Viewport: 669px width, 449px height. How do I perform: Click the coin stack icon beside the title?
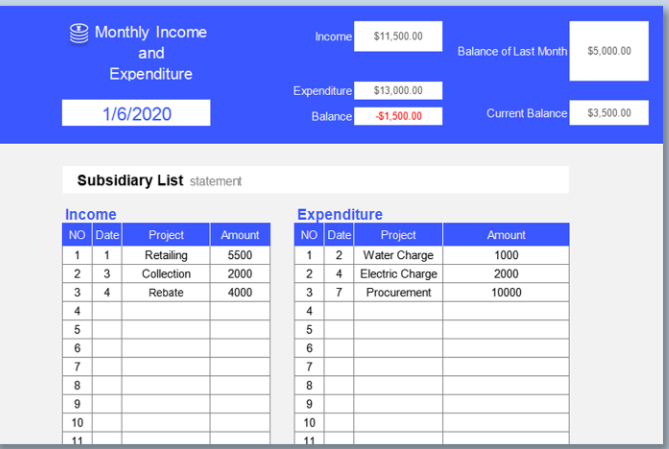pos(79,33)
